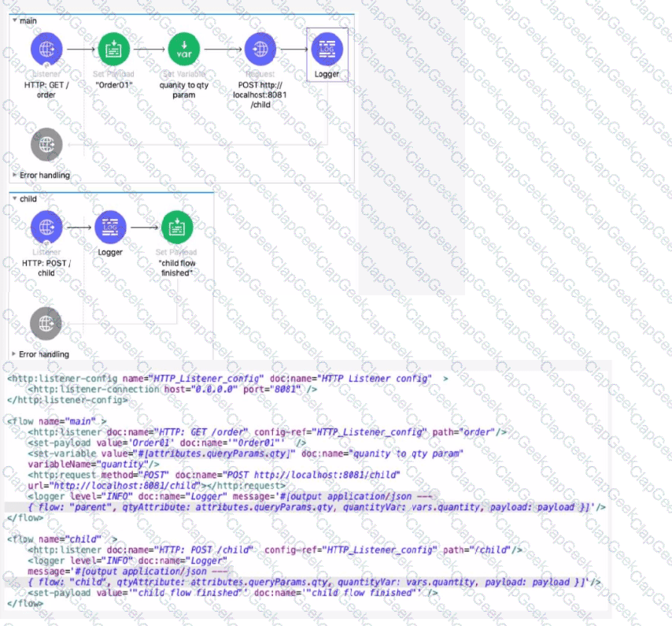The height and width of the screenshot is (626, 672).
Task: Select the "child flow finished" Set Payload
Action: tap(177, 228)
